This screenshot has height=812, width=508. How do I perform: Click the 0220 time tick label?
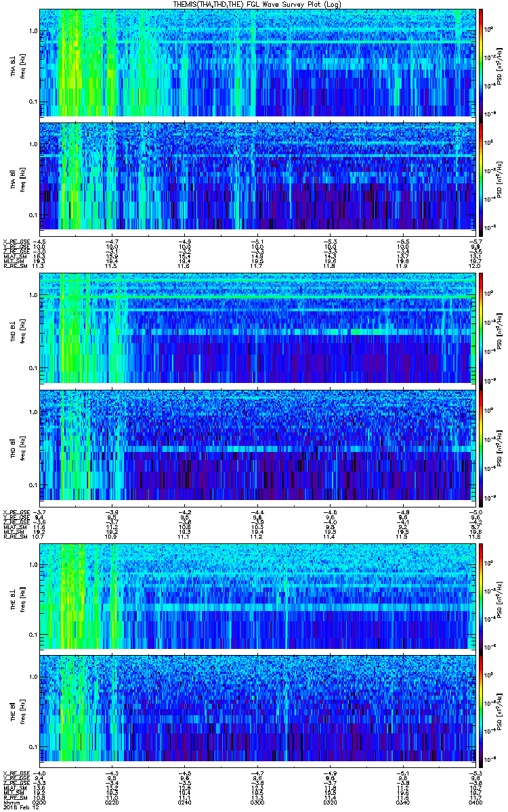[112, 803]
